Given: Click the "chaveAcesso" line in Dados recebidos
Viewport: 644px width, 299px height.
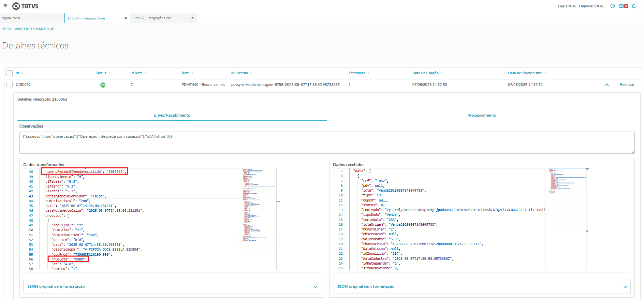Looking at the screenshot, I should (422, 244).
